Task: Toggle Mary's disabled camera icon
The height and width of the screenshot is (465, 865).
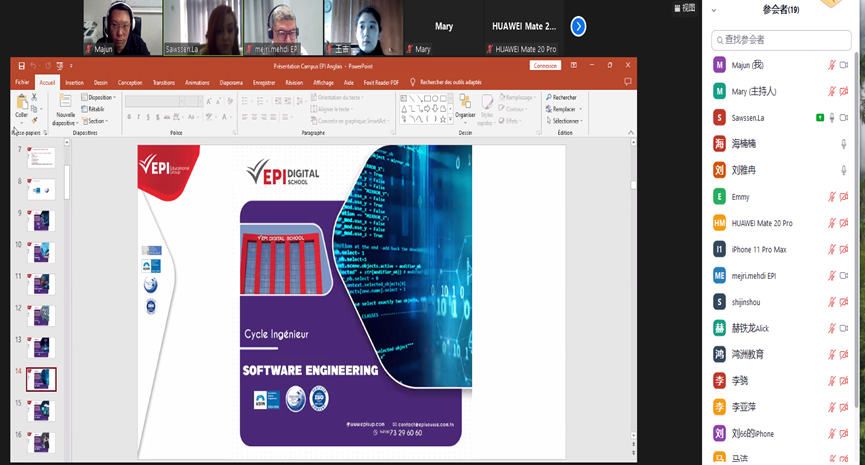Action: 844,91
